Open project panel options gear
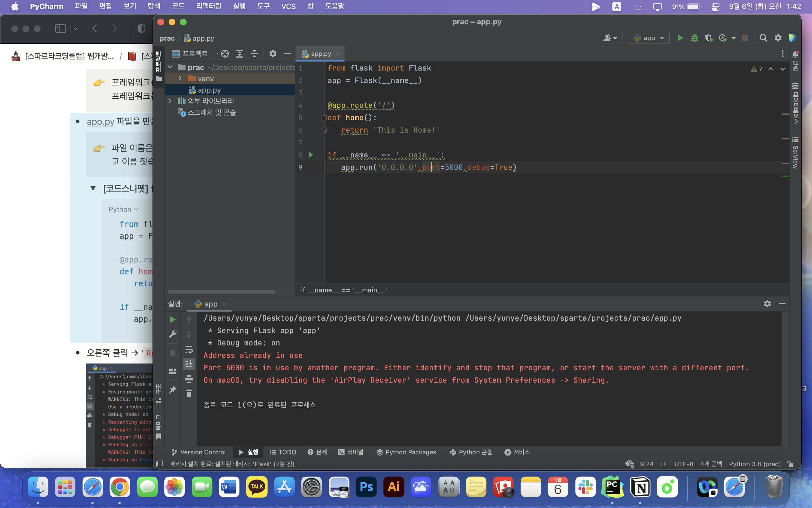 (273, 54)
